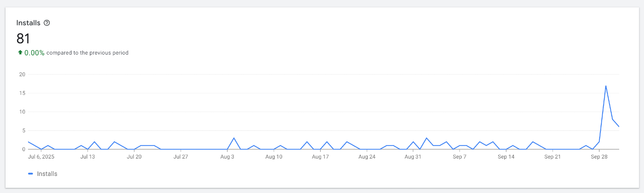Click the blue Installs legend marker
Viewport: 644px width, 193px height.
31,174
